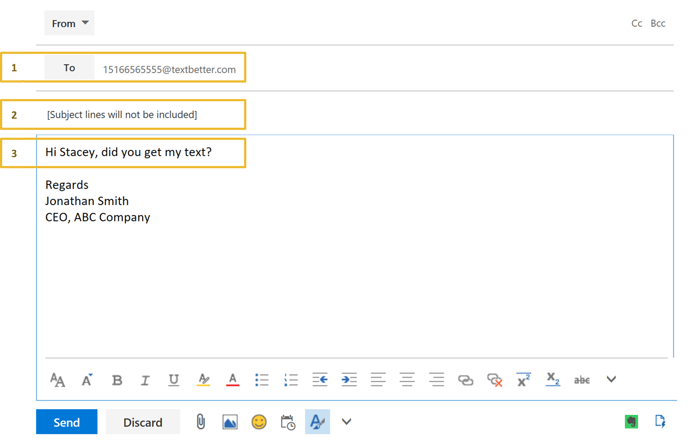
Task: Open the From dropdown
Action: pyautogui.click(x=69, y=23)
